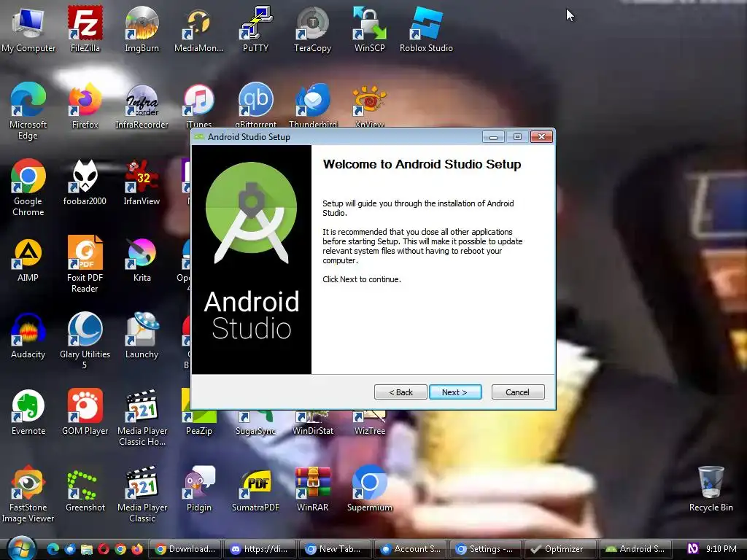Select the Thunderbird desktop shortcut

point(312,105)
